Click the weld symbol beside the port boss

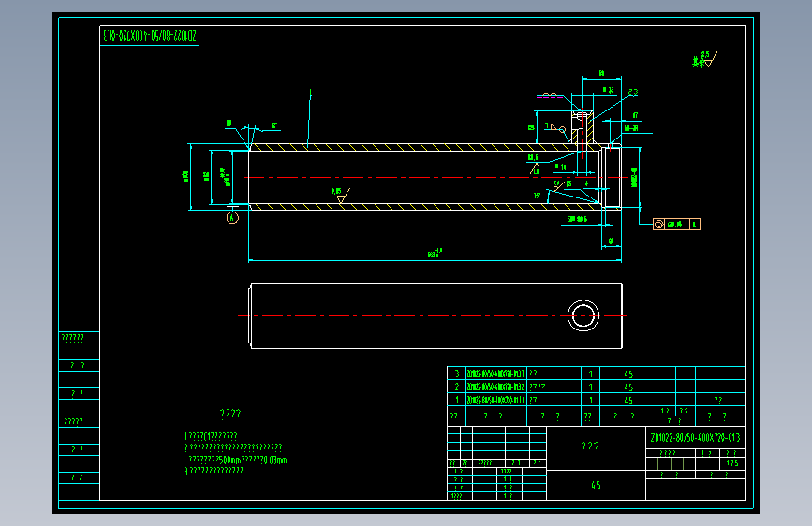(x=556, y=127)
